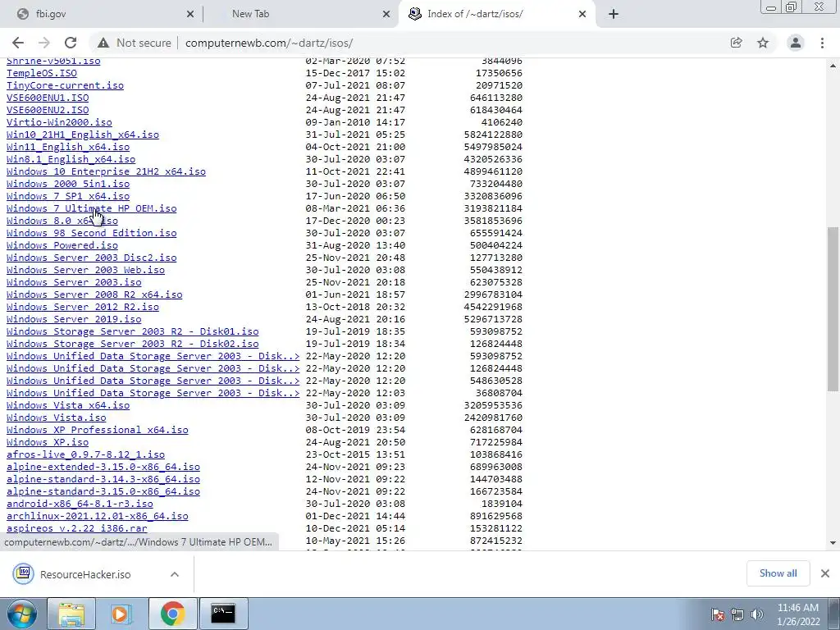Close the Index of /~dartz/isos/ tab
The image size is (840, 630).
click(582, 14)
